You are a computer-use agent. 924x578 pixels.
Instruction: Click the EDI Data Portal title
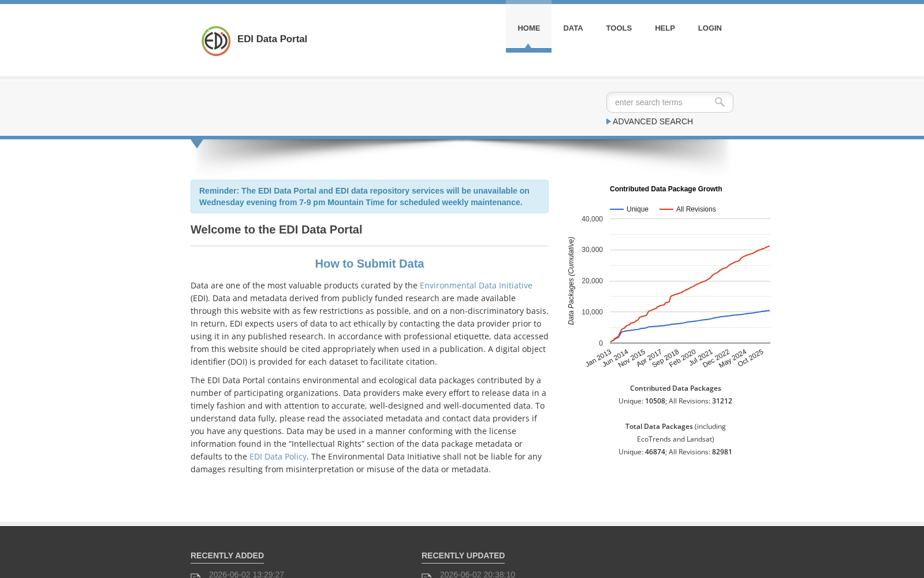tap(272, 39)
